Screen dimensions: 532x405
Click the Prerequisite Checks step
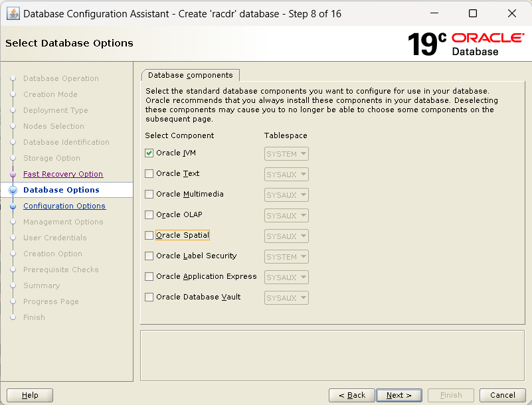(x=60, y=270)
